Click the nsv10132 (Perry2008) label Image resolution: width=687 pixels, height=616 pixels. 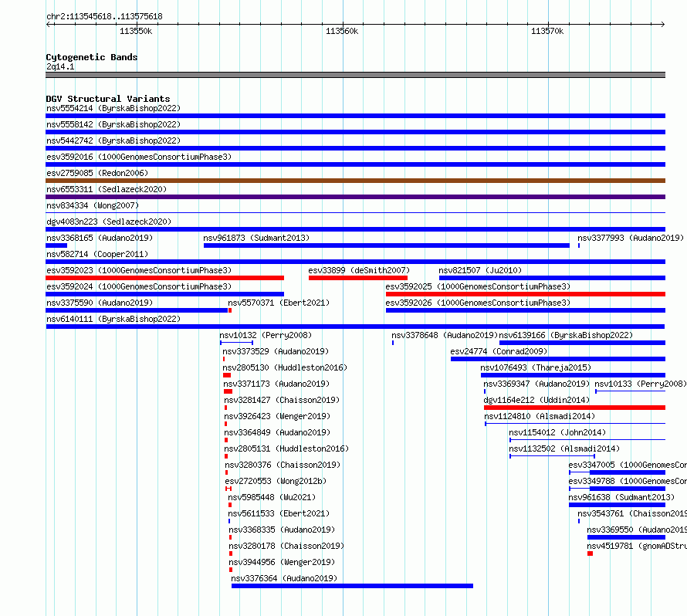(x=266, y=335)
